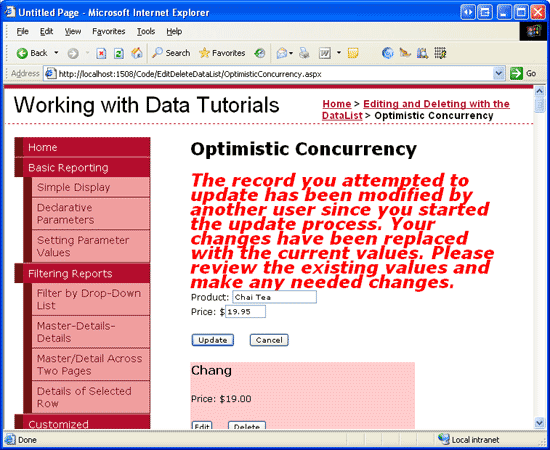Click the toolbar icon left of the grid icon
Image resolution: width=550 pixels, height=450 pixels.
click(422, 53)
